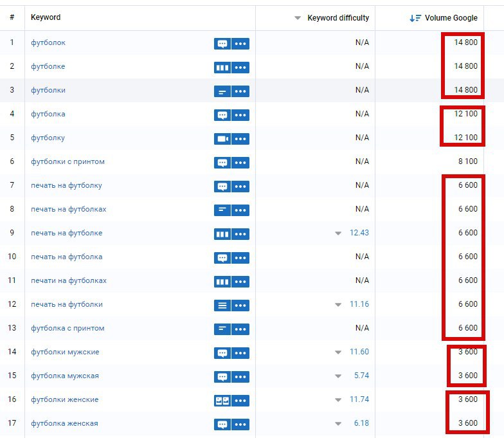Expand difficulty 11.16 dropdown arrow
Viewport: 504px width, 438px height.
338,305
